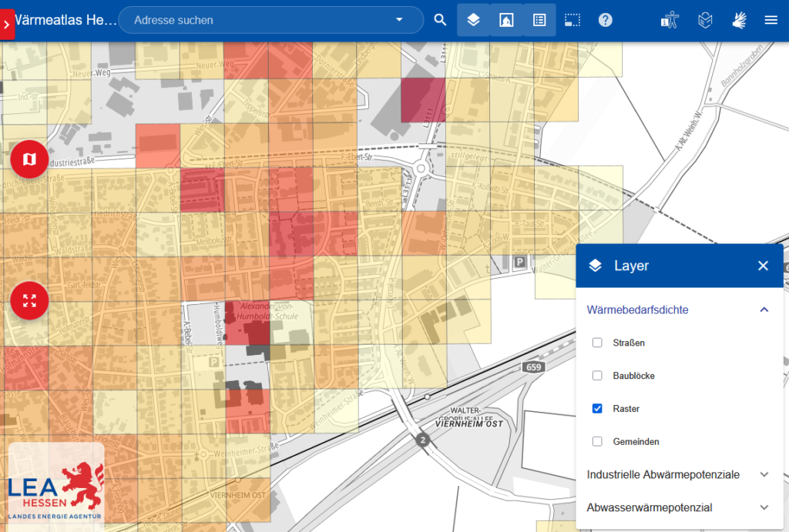Image resolution: width=789 pixels, height=532 pixels.
Task: Open the easy language reading icon
Action: click(704, 20)
